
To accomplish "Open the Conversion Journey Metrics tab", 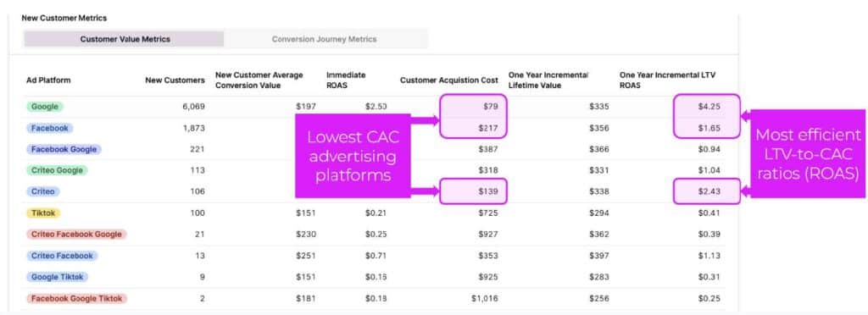I will 324,39.
